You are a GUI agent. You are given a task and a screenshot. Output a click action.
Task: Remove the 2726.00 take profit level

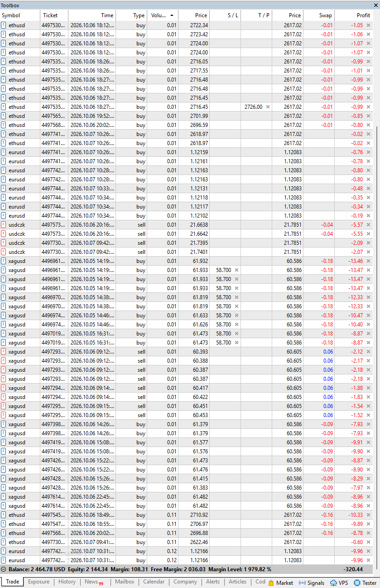pyautogui.click(x=268, y=107)
